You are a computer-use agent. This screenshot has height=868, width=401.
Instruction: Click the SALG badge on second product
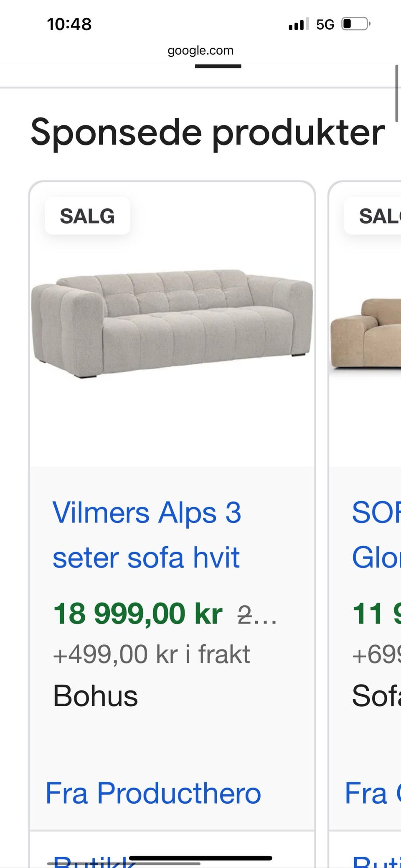coord(373,216)
